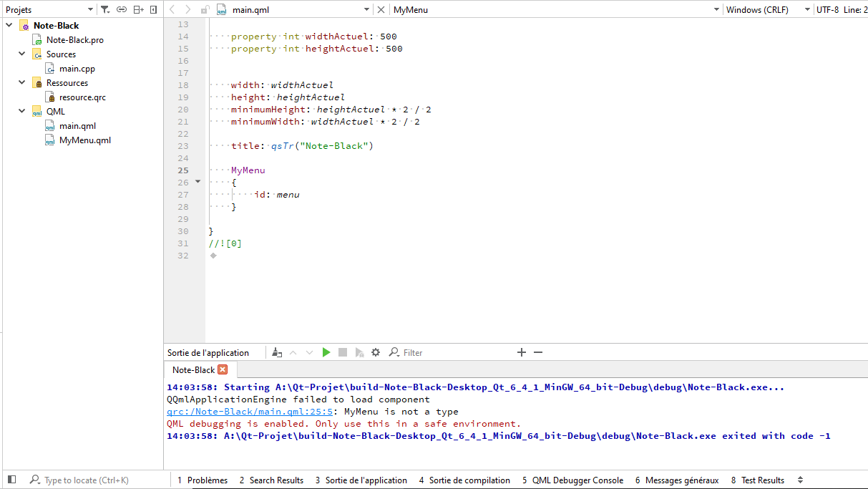Go to next item in output
The image size is (868, 489).
click(309, 352)
